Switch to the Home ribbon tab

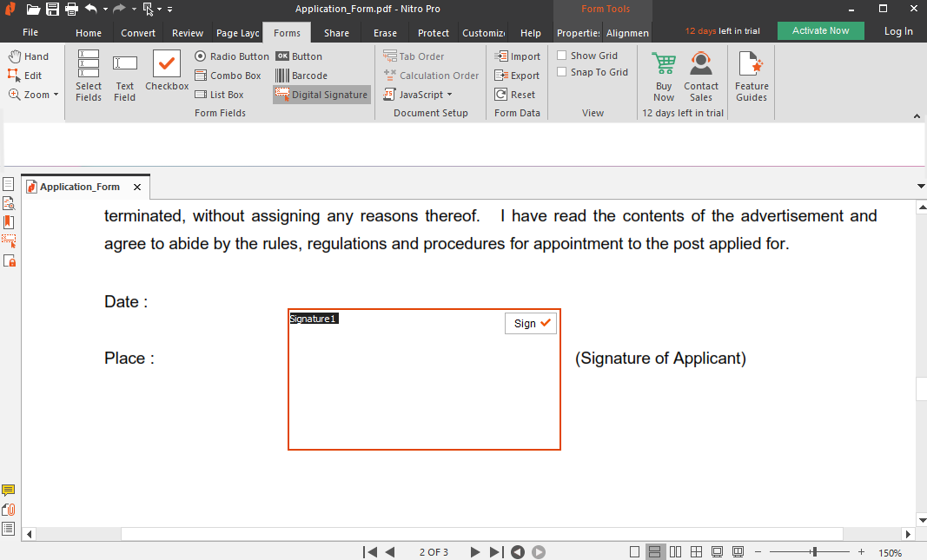[x=88, y=32]
